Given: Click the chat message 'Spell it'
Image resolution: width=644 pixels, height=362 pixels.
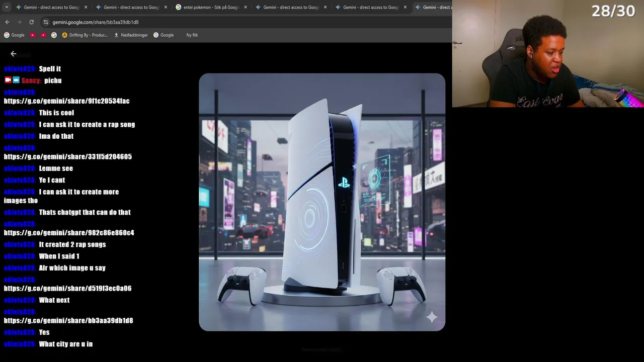Looking at the screenshot, I should pyautogui.click(x=50, y=69).
